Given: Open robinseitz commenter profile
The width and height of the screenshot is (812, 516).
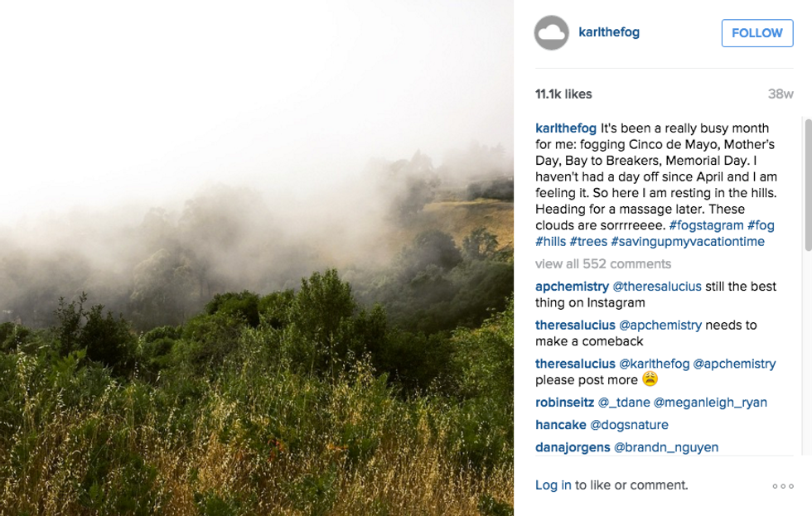Looking at the screenshot, I should pyautogui.click(x=565, y=403).
